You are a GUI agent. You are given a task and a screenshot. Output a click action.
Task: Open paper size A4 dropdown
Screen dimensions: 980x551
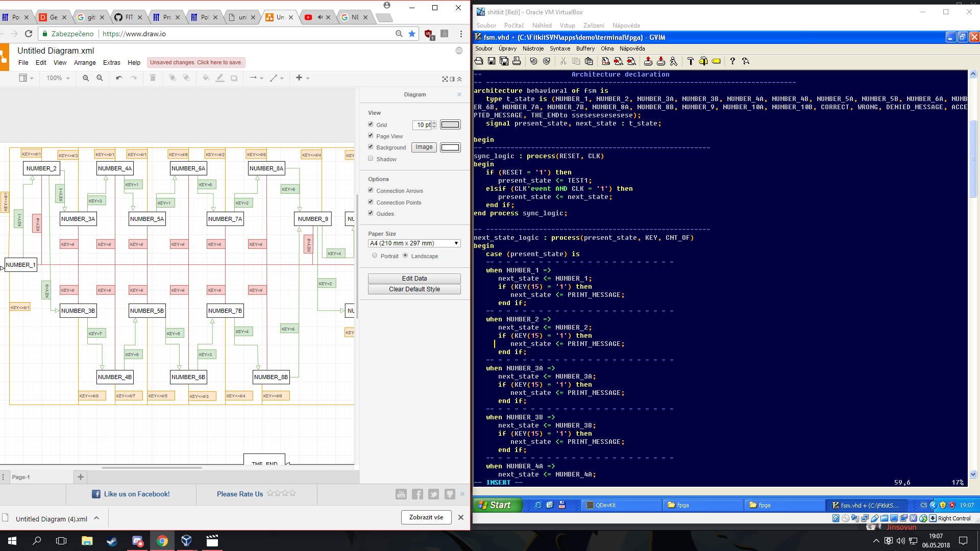(x=414, y=243)
